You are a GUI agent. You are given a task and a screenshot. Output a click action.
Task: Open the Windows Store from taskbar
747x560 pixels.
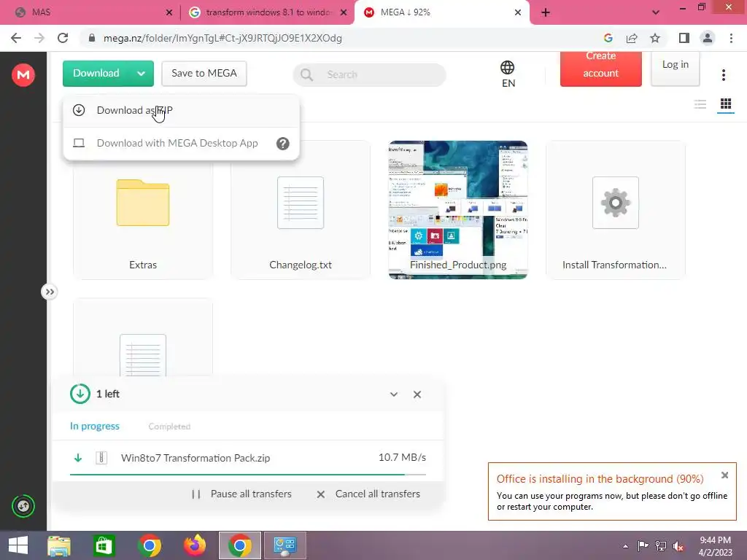[x=104, y=545]
